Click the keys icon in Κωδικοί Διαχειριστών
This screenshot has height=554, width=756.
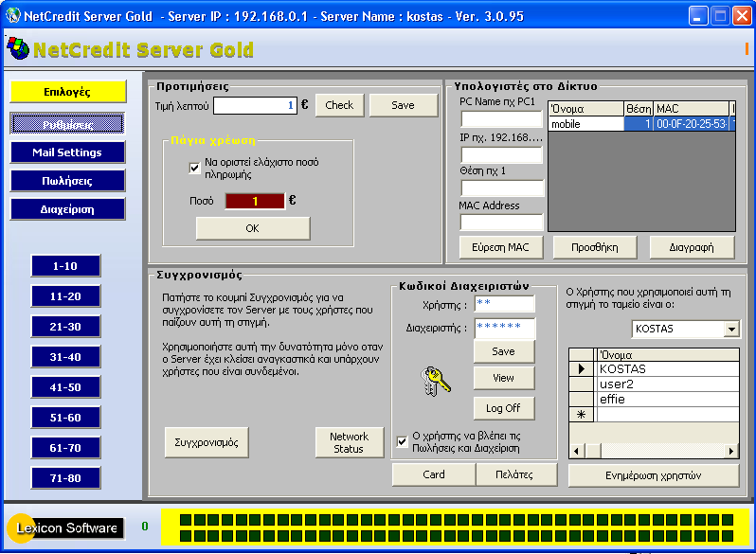click(436, 382)
